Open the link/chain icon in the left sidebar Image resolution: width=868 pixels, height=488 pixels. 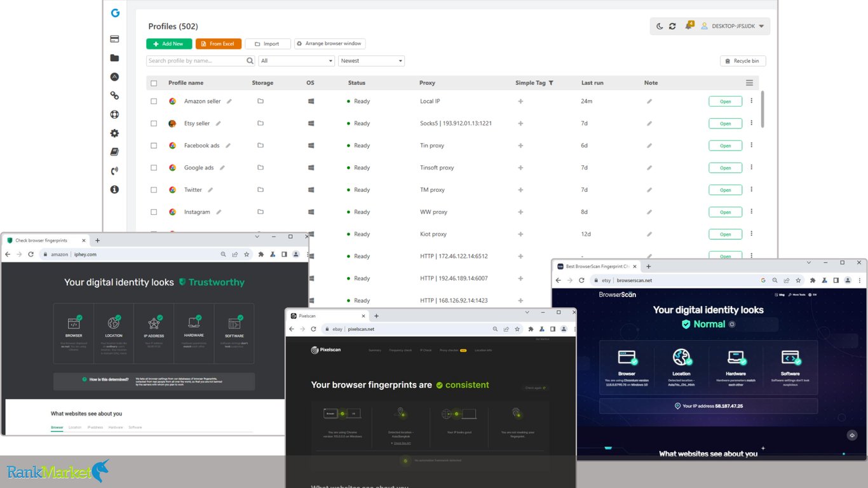pos(114,95)
